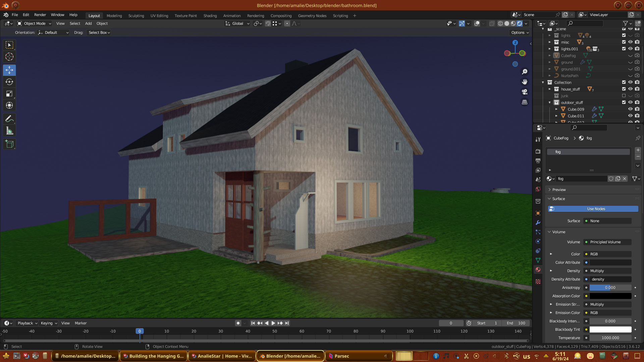Screen dimensions: 644x362
Task: Hide the house_stuff collection in viewport
Action: point(630,89)
